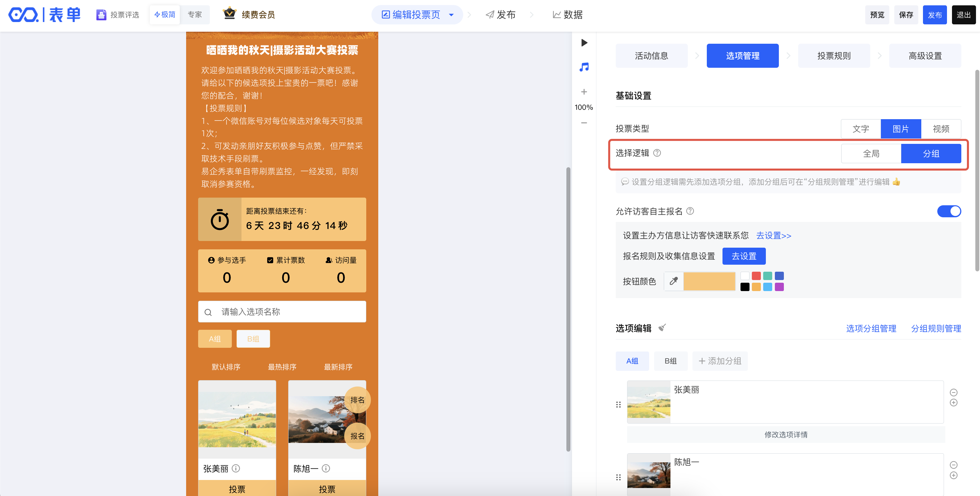
Task: Zoom out with the minus icon
Action: (x=584, y=122)
